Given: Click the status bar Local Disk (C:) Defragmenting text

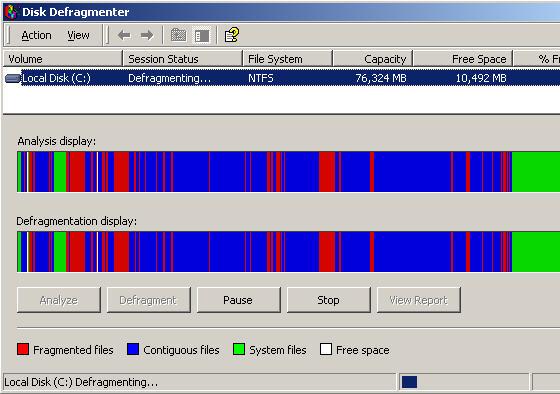Looking at the screenshot, I should point(81,382).
